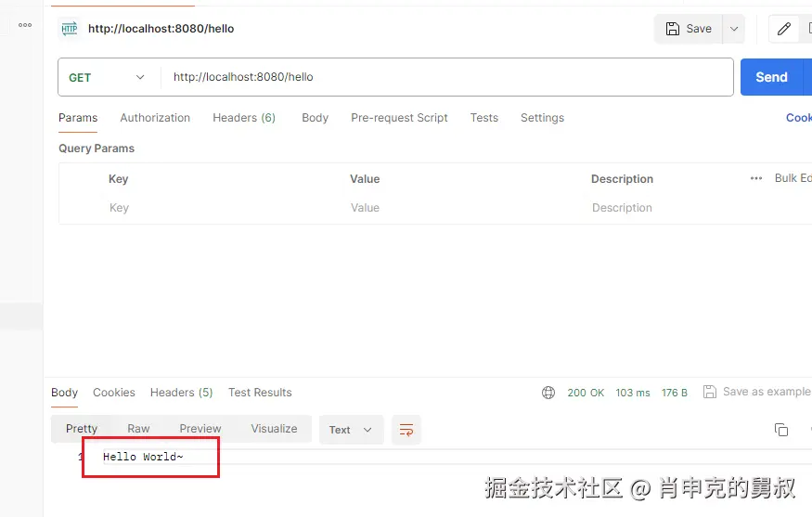Click the globe network information icon
This screenshot has height=517, width=812.
point(548,393)
